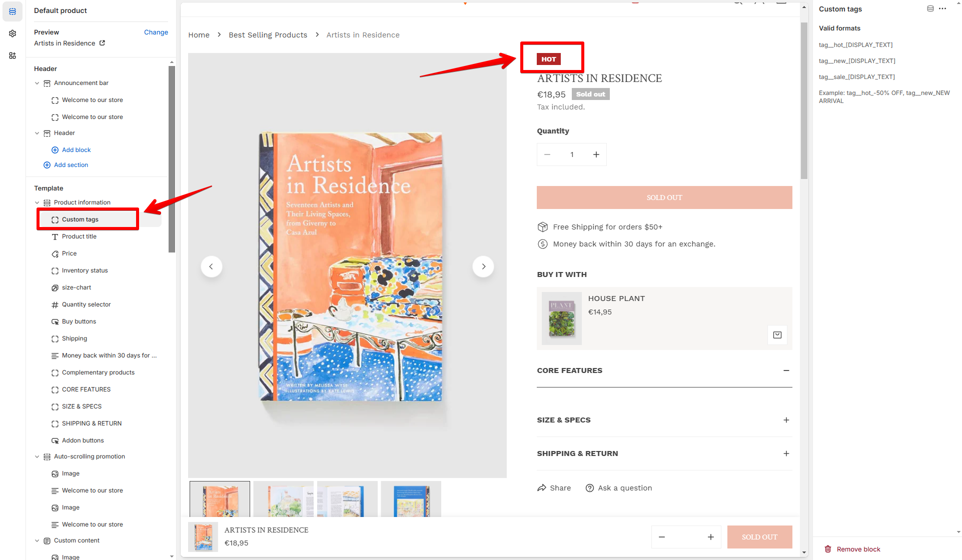Click the Share arrow icon
Screen dimensions: 962x560
[542, 488]
